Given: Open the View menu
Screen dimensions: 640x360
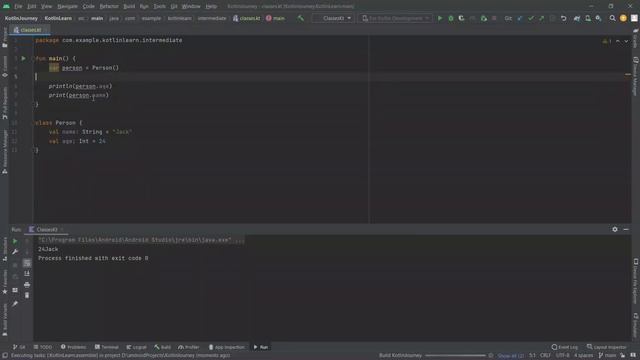Looking at the screenshot, I should 47,6.
